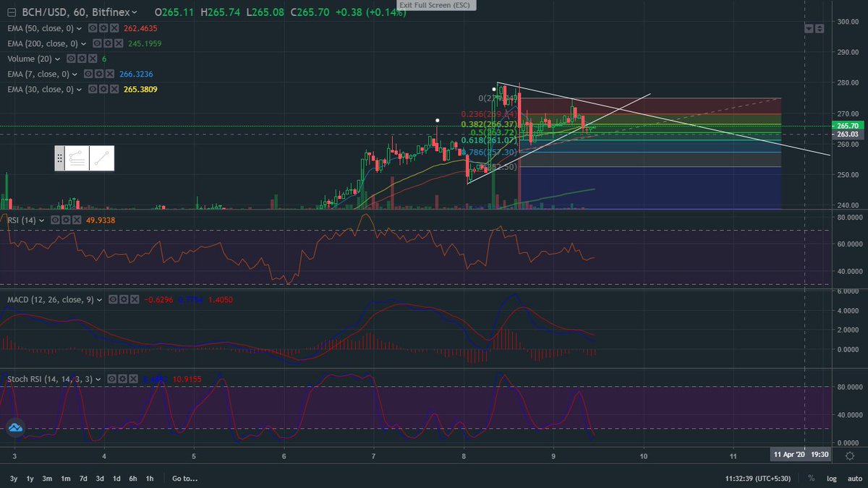Click the blue cloud icon in Stoch RSI pane
Screen dimensions: 868x488
click(x=16, y=428)
